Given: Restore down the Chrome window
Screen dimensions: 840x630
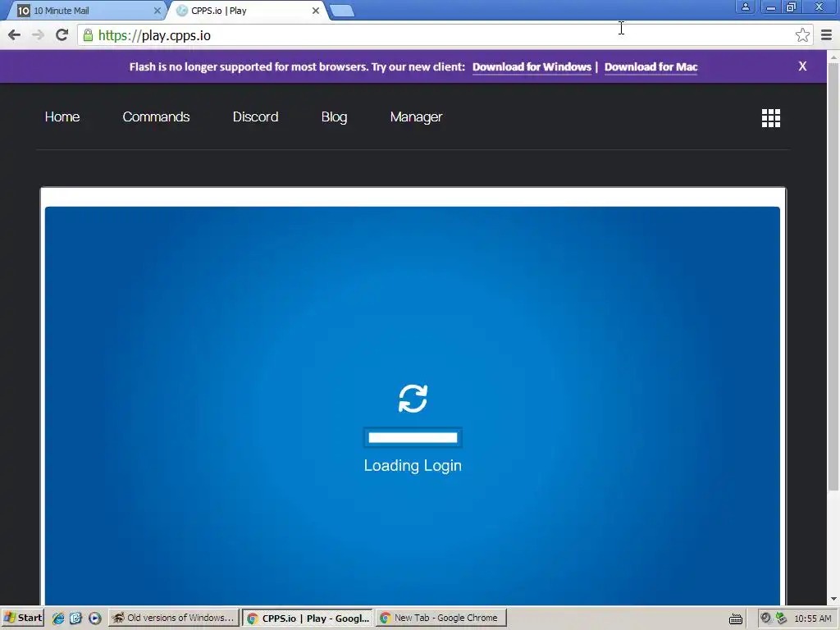Looking at the screenshot, I should click(792, 7).
